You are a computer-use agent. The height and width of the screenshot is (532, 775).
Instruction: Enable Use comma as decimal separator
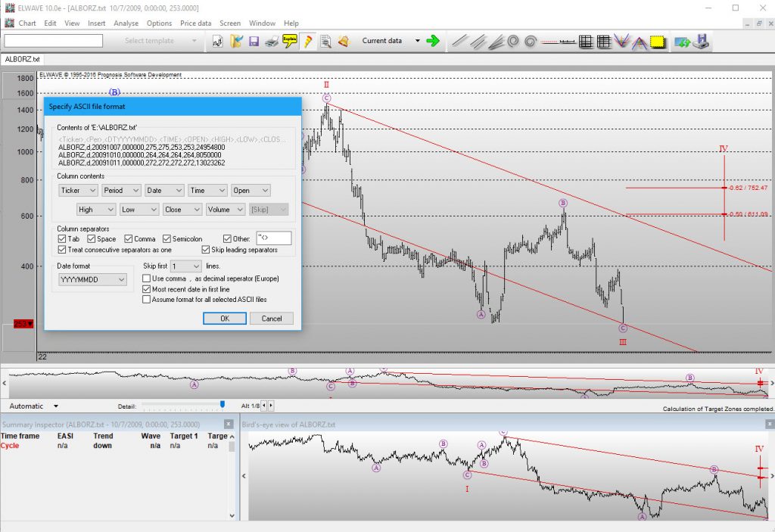click(146, 278)
